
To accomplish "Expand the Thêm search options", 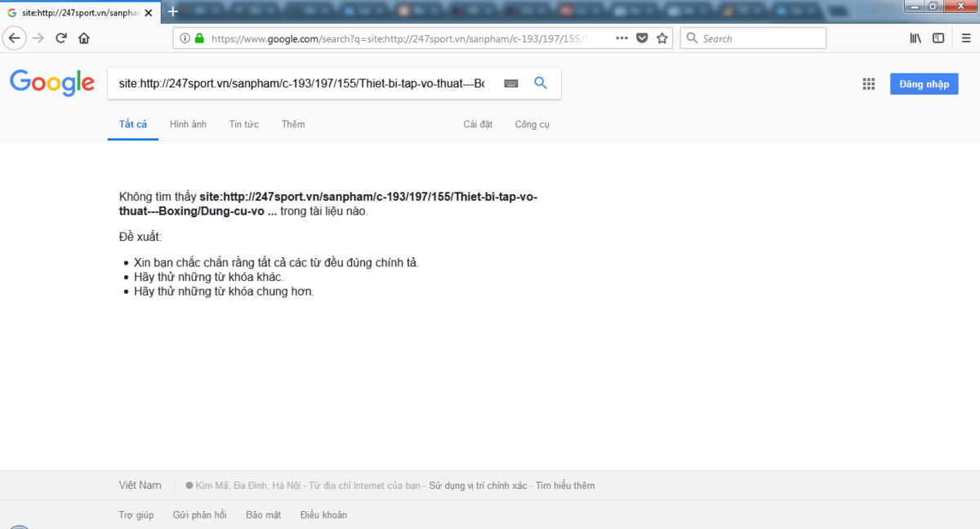I will click(x=293, y=124).
